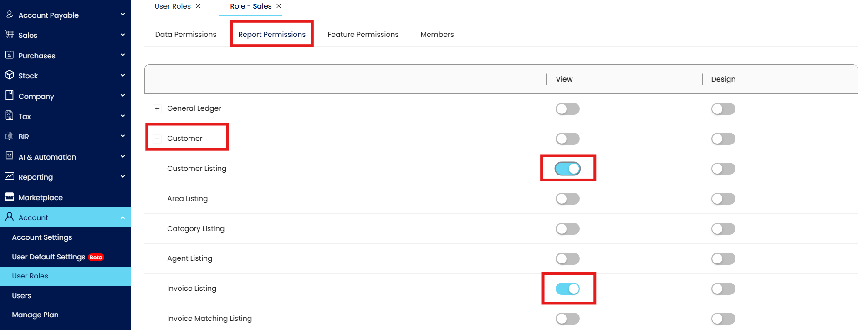Viewport: 868px width, 330px height.
Task: Disable Customer Listing View toggle
Action: pos(567,169)
